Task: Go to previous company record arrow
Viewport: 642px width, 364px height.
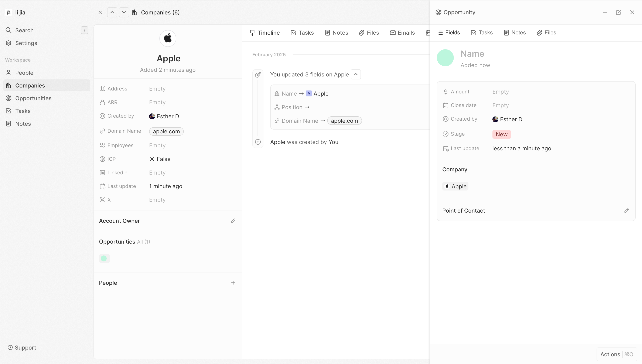Action: coord(112,12)
